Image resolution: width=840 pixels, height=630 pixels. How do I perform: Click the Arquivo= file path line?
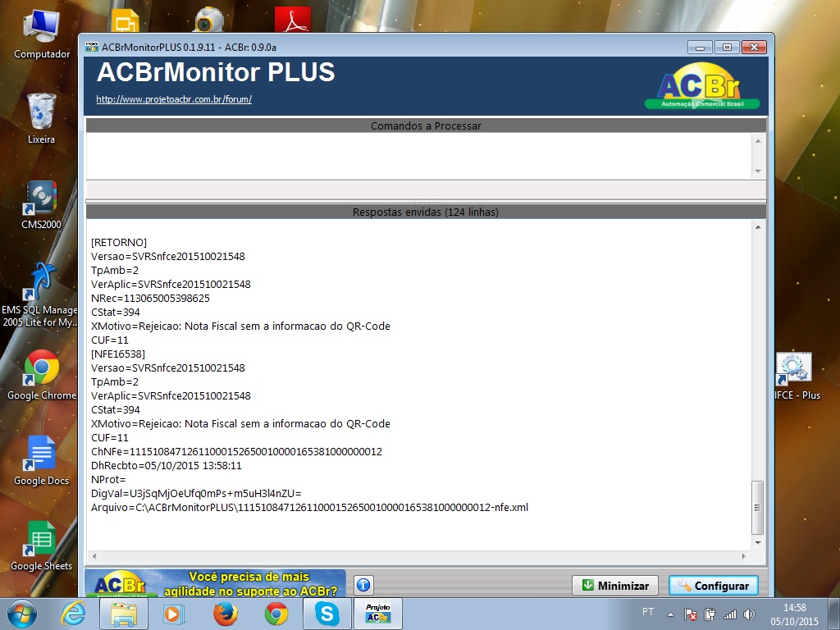309,507
